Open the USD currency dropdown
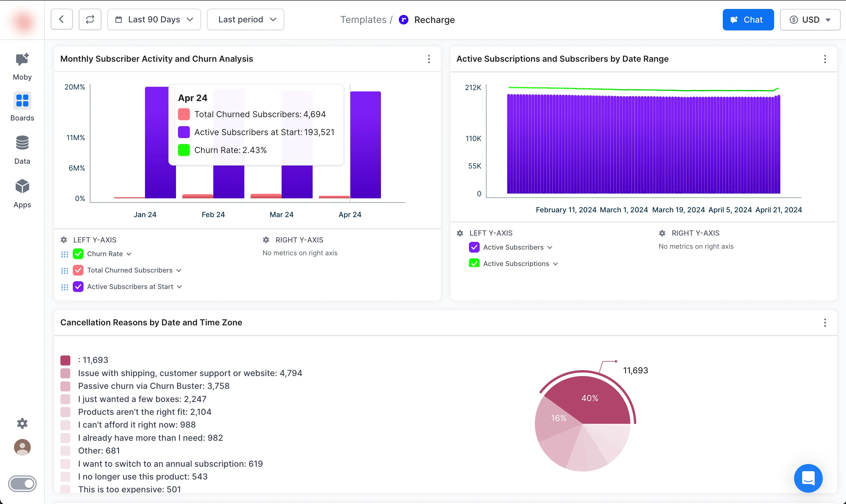This screenshot has width=846, height=504. 810,19
